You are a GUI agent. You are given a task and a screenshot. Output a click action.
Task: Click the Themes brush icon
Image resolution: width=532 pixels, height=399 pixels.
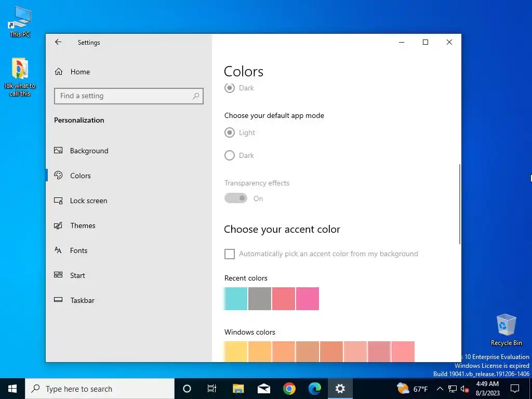(x=58, y=225)
